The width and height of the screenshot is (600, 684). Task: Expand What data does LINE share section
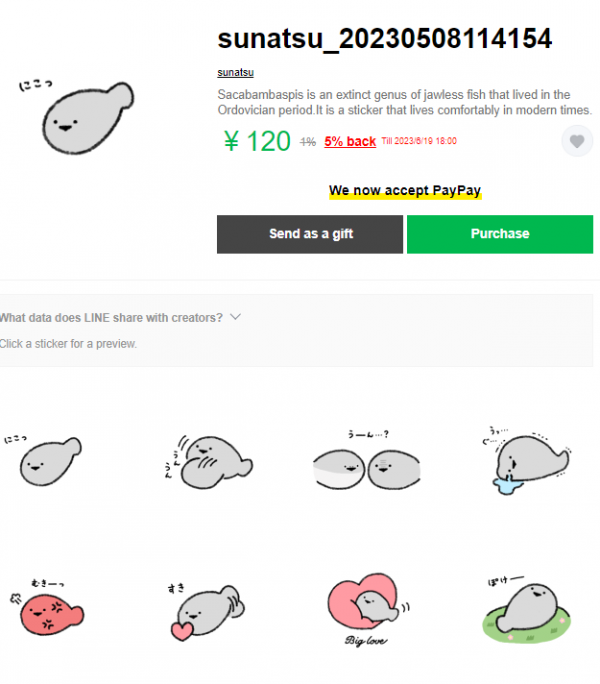pyautogui.click(x=120, y=317)
